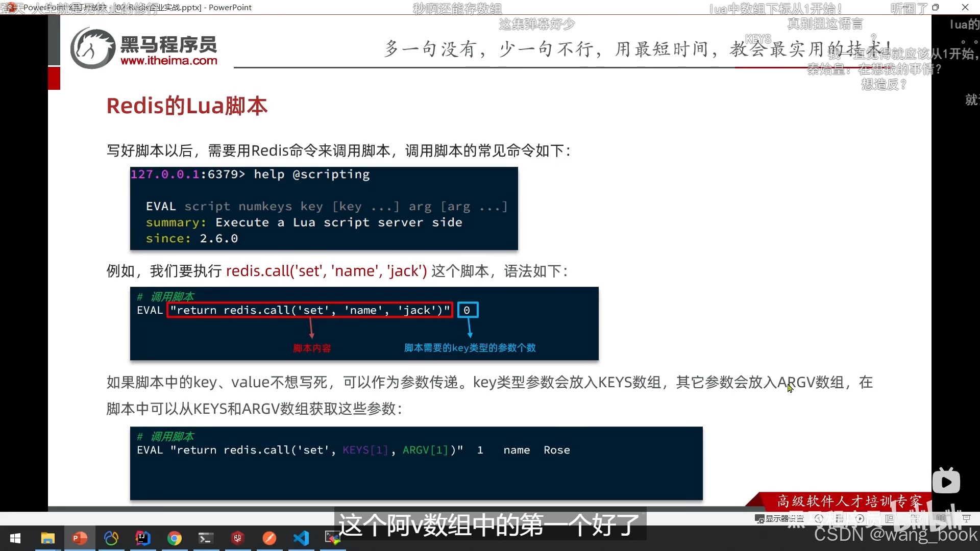This screenshot has width=980, height=551.
Task: Open the terminal app in taskbar
Action: [x=206, y=538]
